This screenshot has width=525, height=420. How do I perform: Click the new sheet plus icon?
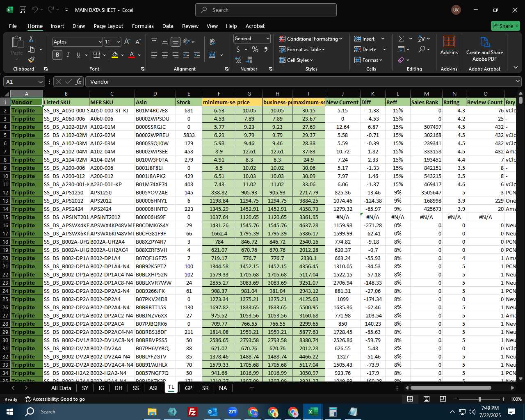252,388
